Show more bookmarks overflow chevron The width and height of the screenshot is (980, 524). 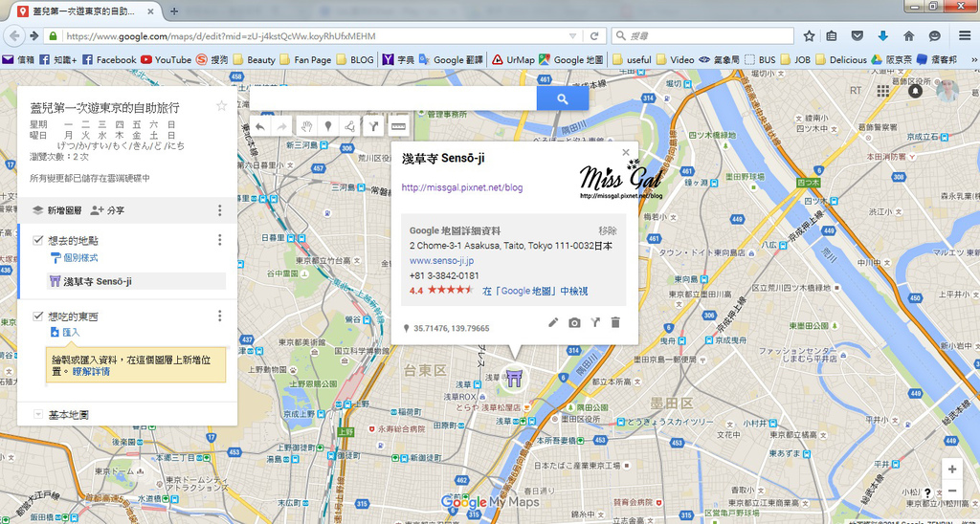(973, 60)
